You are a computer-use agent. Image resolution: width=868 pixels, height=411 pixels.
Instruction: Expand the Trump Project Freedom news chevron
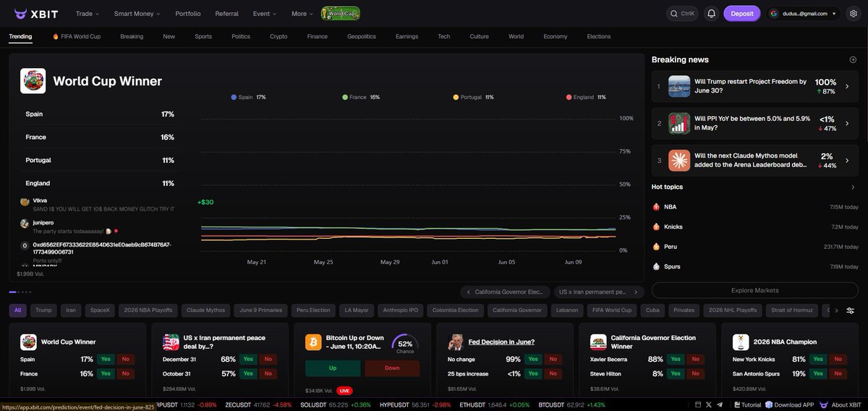pyautogui.click(x=847, y=86)
